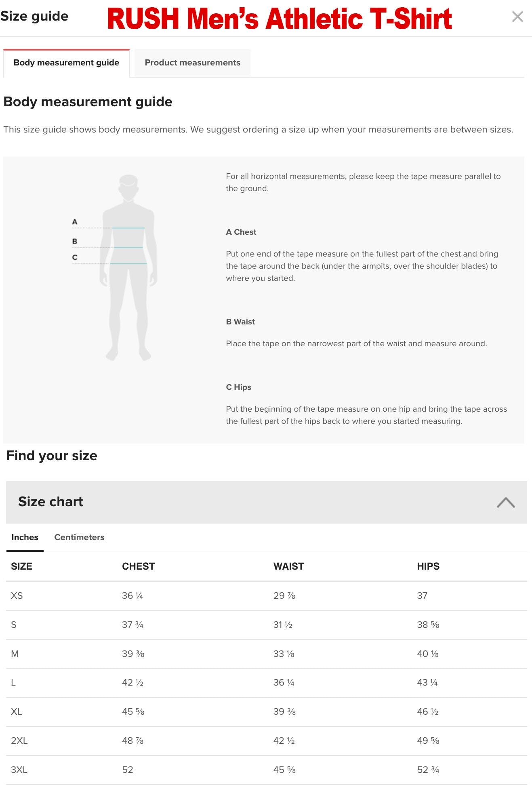Viewport: 532px width, 808px height.
Task: Click the chevron arrow above the size table
Action: click(506, 502)
